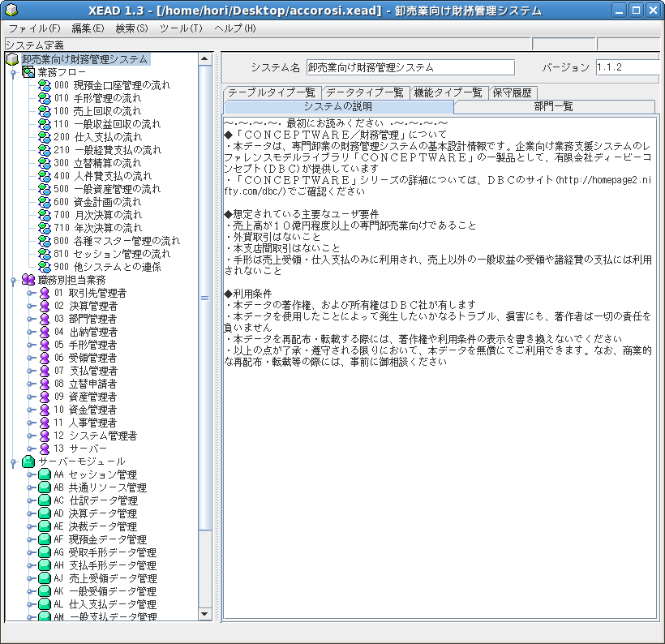Viewport: 665px width, 644px height.
Task: Select 810 セッション管理の流れ in the tree
Action: pos(113,254)
